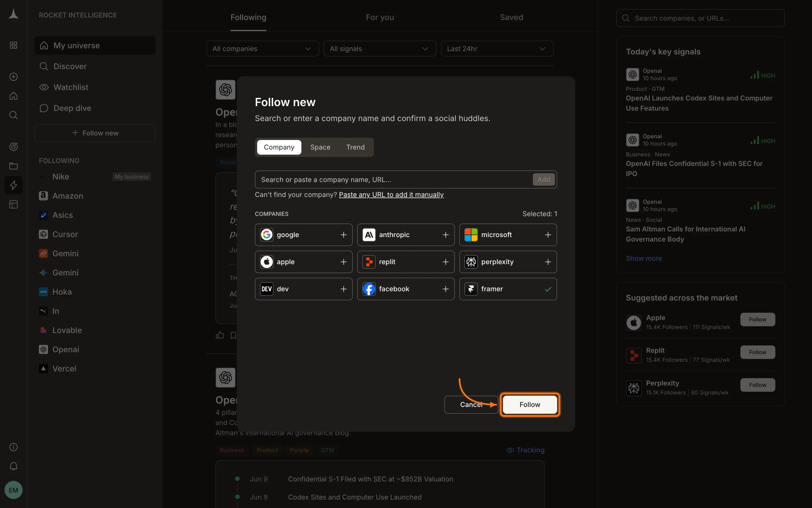The image size is (812, 508).
Task: Confirm with the Follow button in dialog
Action: [530, 404]
